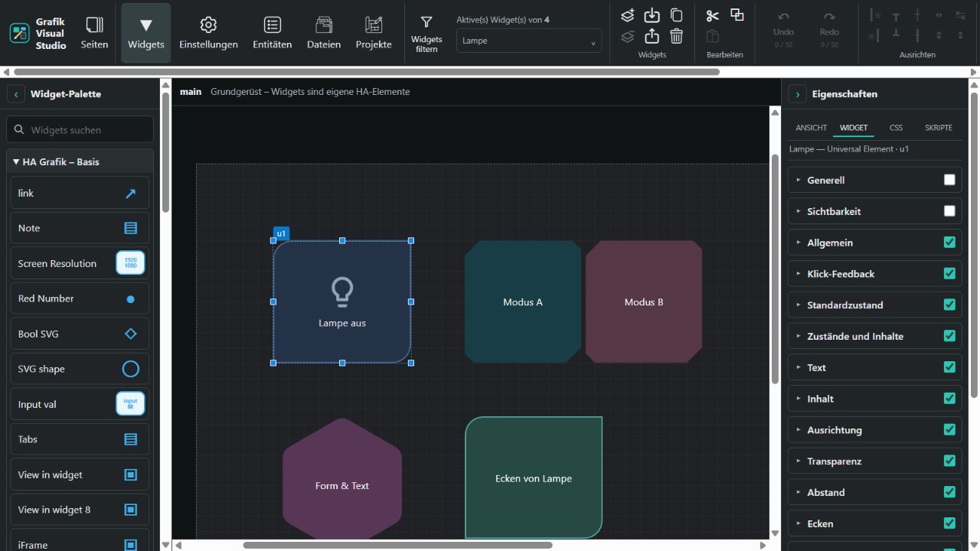The width and height of the screenshot is (980, 551).
Task: Expand the Zustände und Inhalte section
Action: coord(875,336)
